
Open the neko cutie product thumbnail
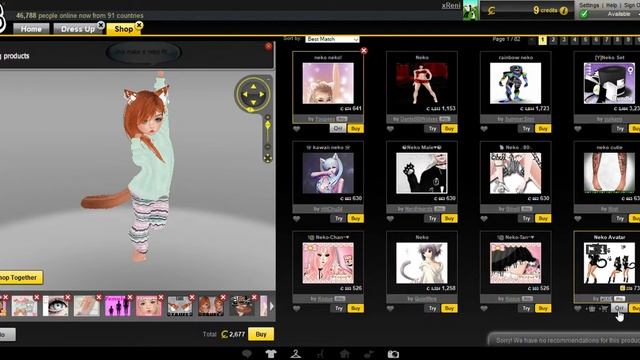click(609, 173)
